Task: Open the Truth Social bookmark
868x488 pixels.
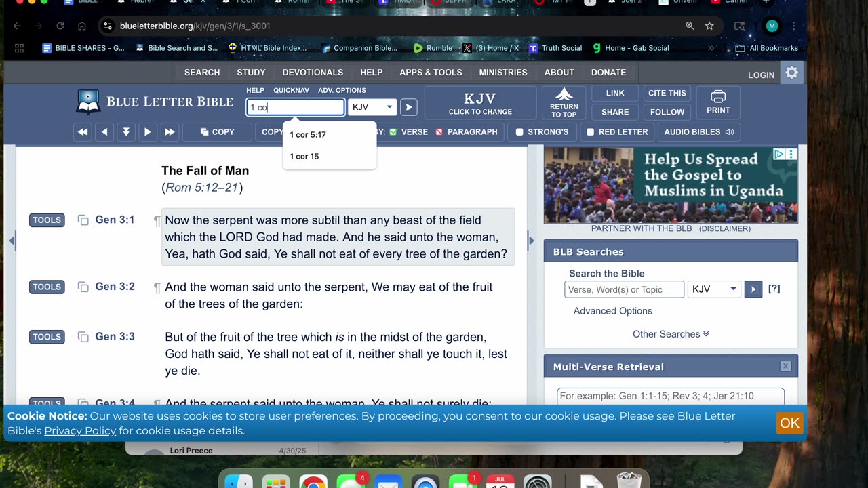Action: [x=555, y=48]
